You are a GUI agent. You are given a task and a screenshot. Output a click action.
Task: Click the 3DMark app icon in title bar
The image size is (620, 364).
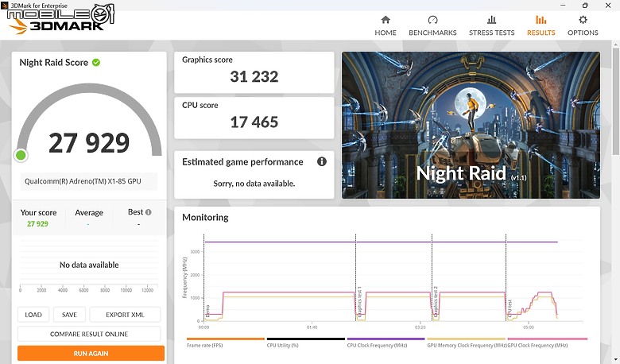tap(4, 5)
